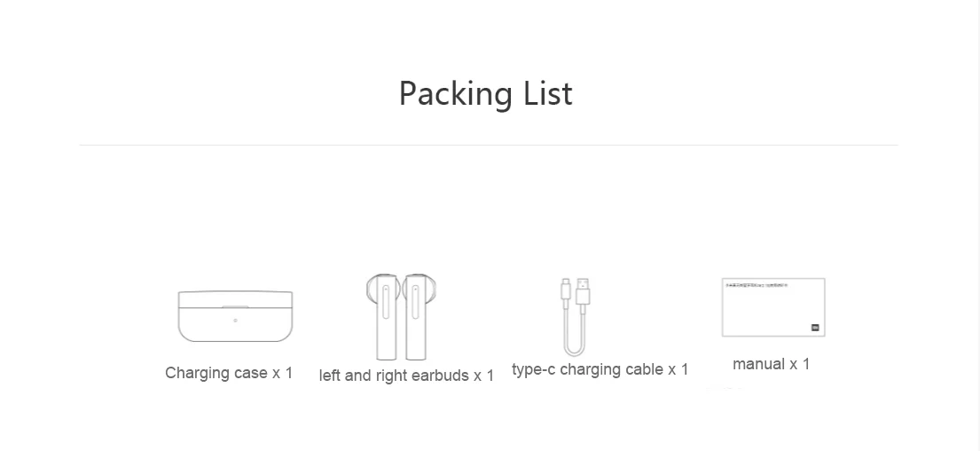Click the Mi logo on the manual
This screenshot has width=980, height=451.
815,327
